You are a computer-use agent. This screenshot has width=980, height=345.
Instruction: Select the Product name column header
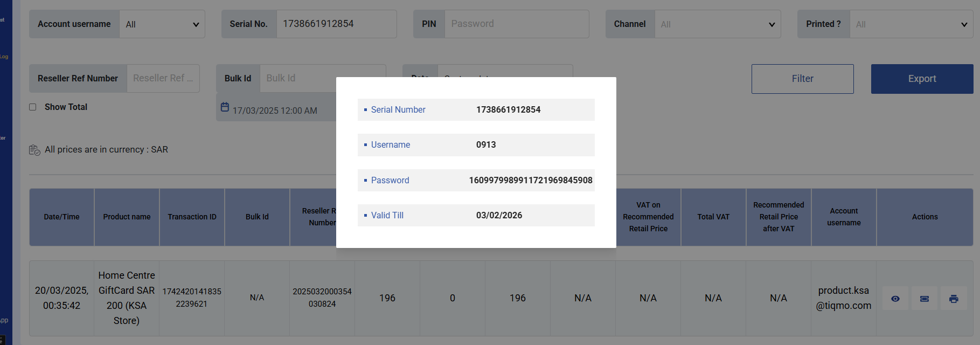[x=127, y=217]
